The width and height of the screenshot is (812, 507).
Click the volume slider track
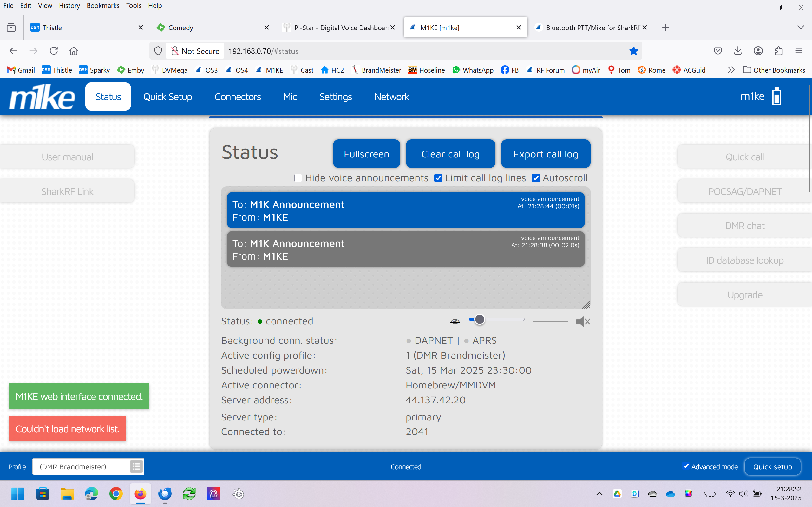click(x=503, y=319)
